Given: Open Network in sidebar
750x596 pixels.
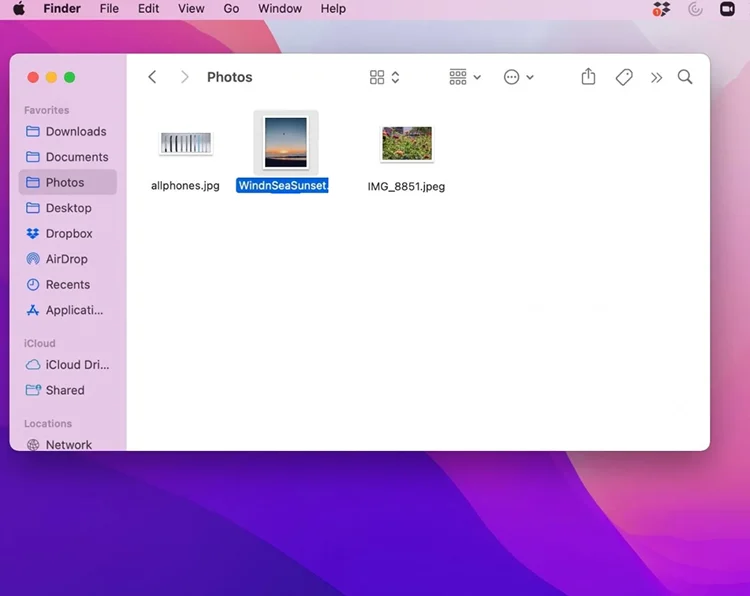Looking at the screenshot, I should pos(67,444).
